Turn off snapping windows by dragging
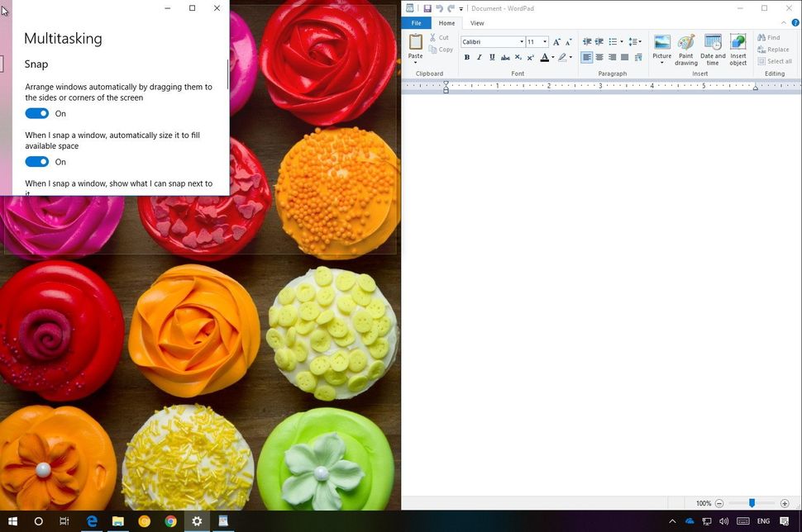Screen dimensions: 802x532 tap(36, 113)
